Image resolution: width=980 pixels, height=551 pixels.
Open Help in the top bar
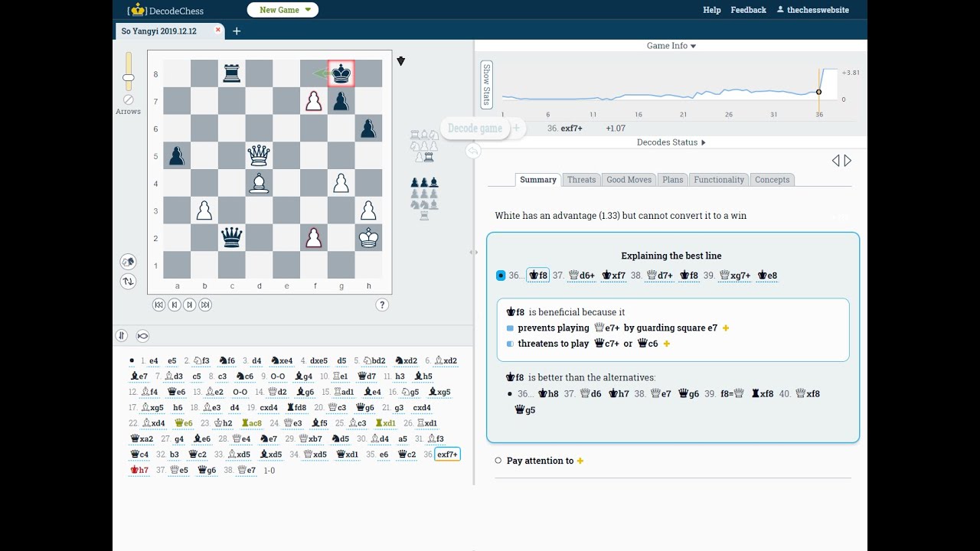712,10
